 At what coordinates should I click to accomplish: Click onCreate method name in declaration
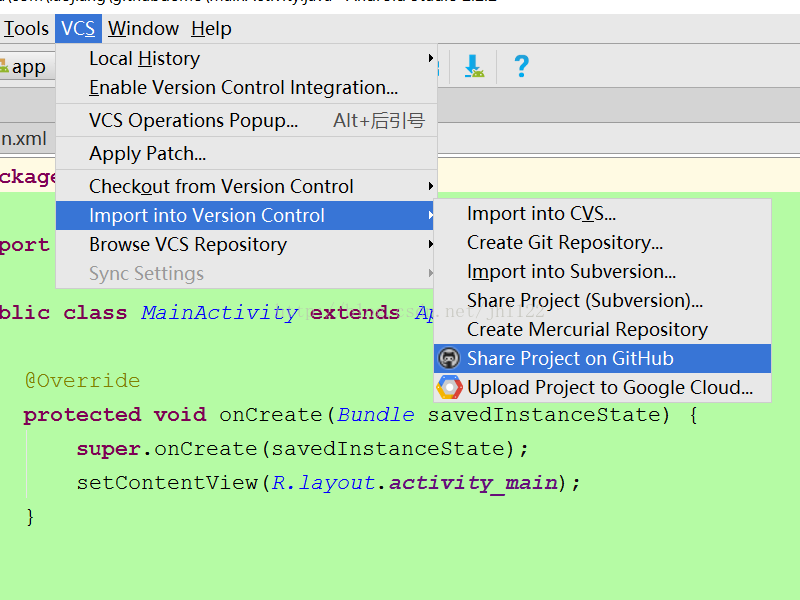(271, 414)
